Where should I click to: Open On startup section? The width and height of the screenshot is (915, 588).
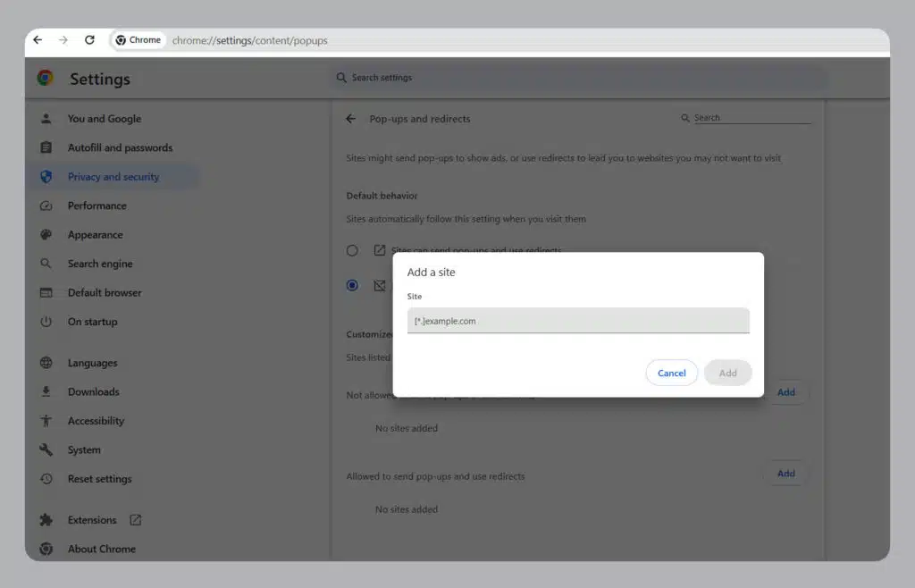[x=92, y=322]
